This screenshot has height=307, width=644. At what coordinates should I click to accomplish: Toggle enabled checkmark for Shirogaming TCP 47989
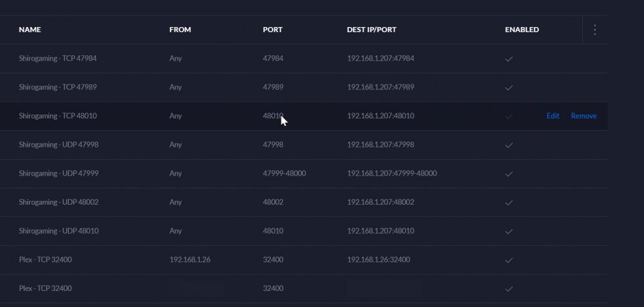[509, 88]
